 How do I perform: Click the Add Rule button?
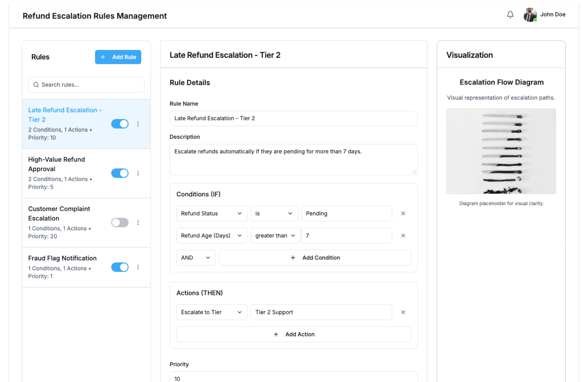118,57
